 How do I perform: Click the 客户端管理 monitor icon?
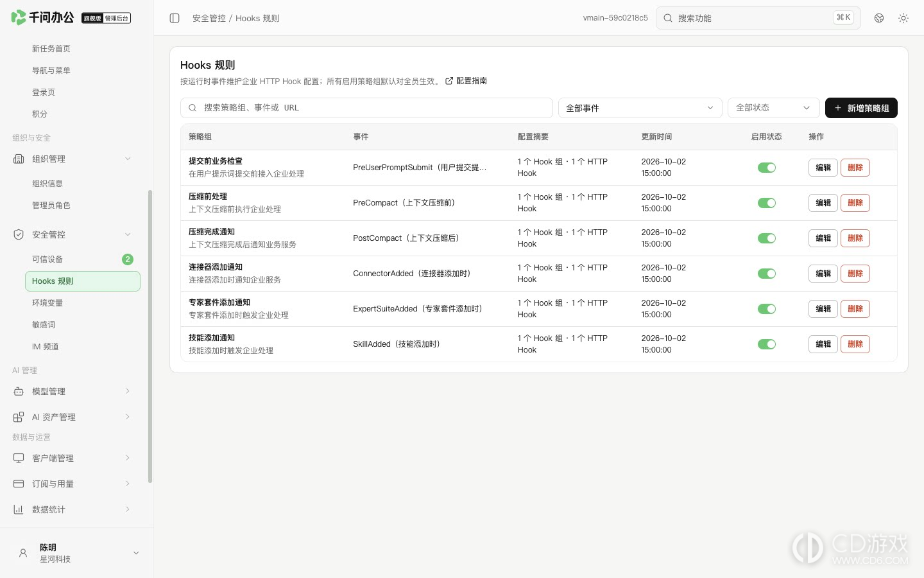(19, 458)
